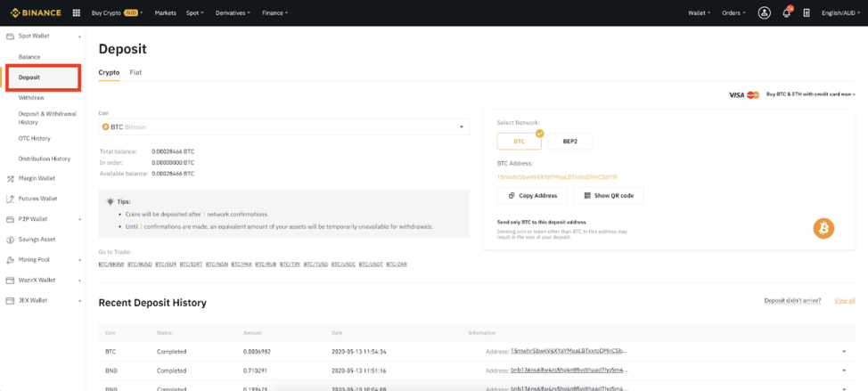Click the Copy Address button
The width and height of the screenshot is (868, 391).
532,196
